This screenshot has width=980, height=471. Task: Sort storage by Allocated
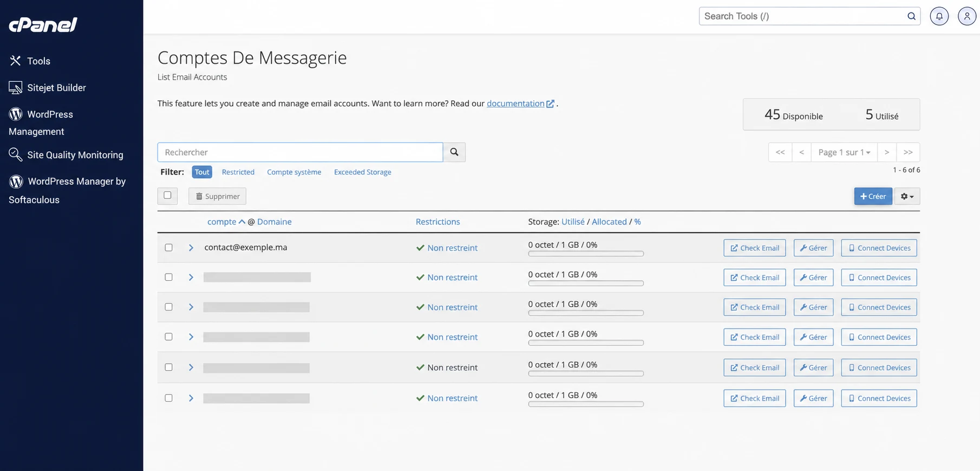(x=609, y=222)
